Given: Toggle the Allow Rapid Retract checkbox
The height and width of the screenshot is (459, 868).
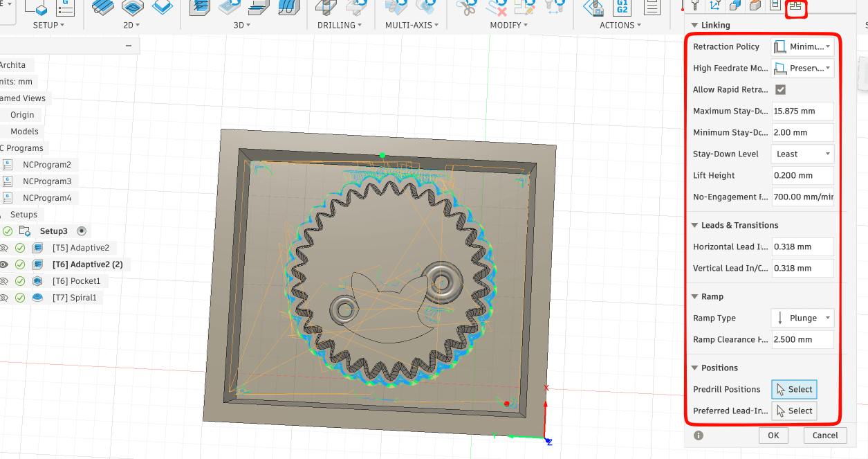Looking at the screenshot, I should tap(781, 89).
